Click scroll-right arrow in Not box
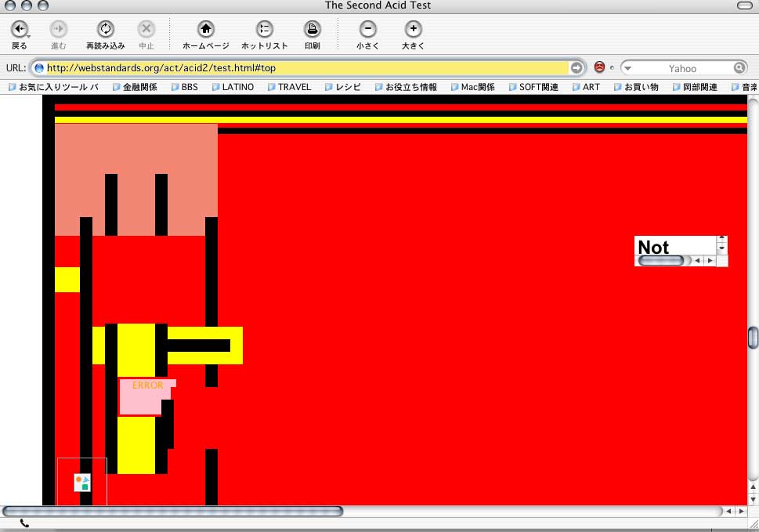The height and width of the screenshot is (532, 759). (710, 260)
